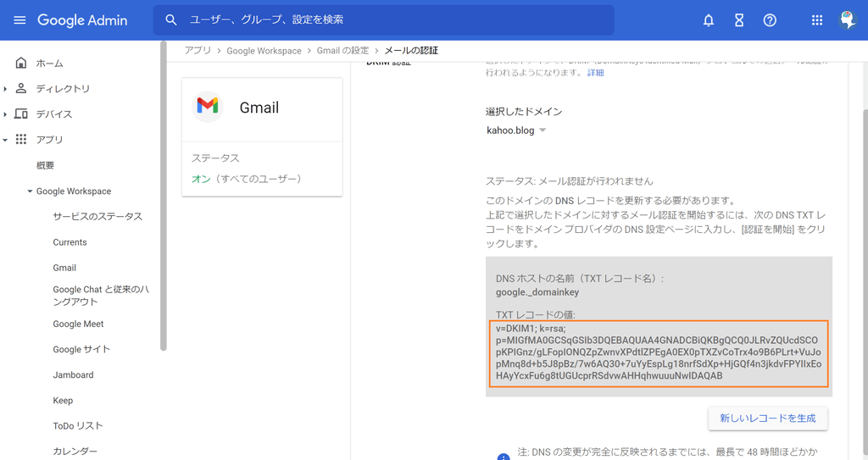Open notifications bell
This screenshot has height=460, width=868.
coord(708,20)
